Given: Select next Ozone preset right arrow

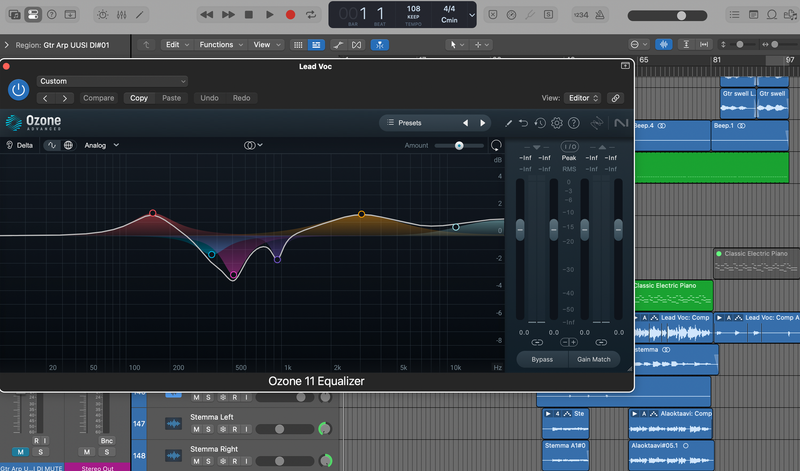Looking at the screenshot, I should point(483,123).
